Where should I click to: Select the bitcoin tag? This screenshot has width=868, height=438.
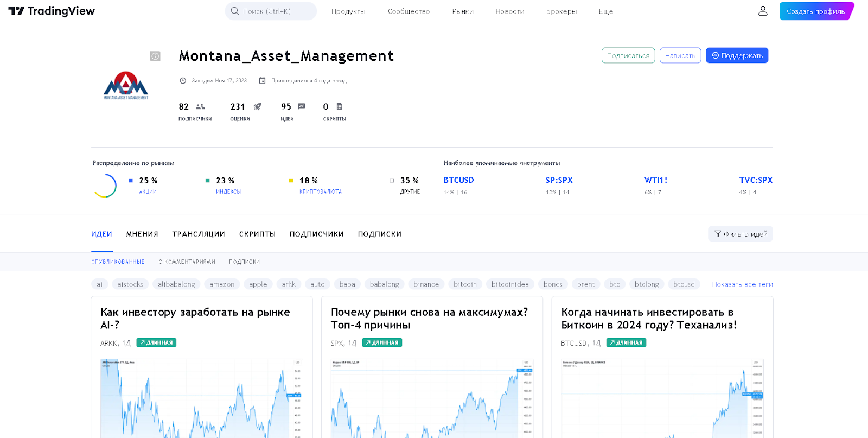coord(465,284)
